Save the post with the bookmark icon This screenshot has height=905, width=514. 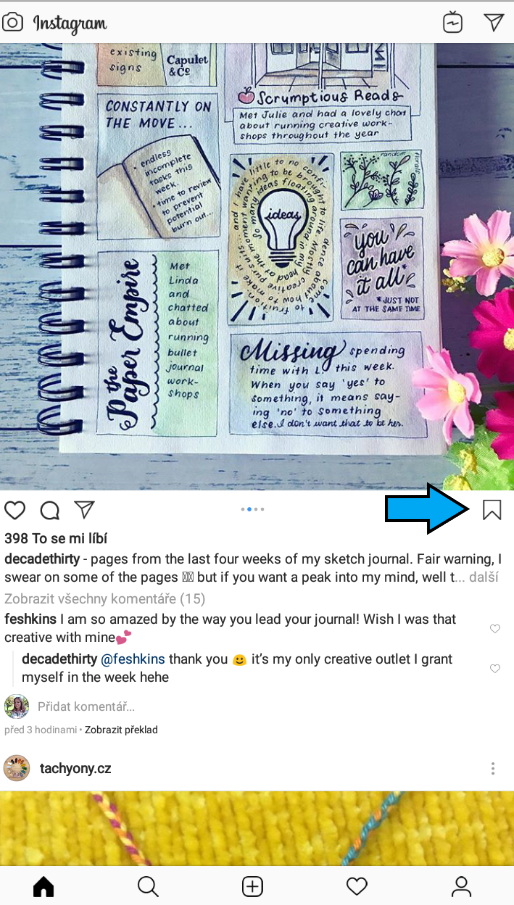click(492, 510)
